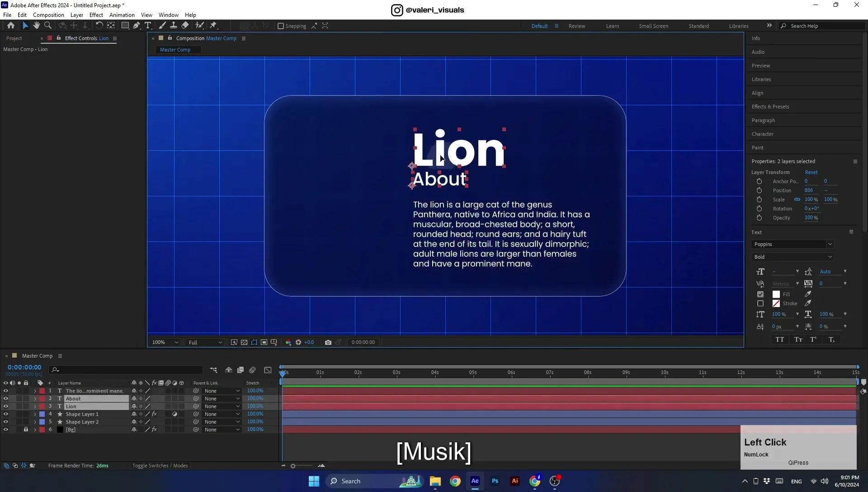Select the Eraser tool
868x492 pixels.
185,26
